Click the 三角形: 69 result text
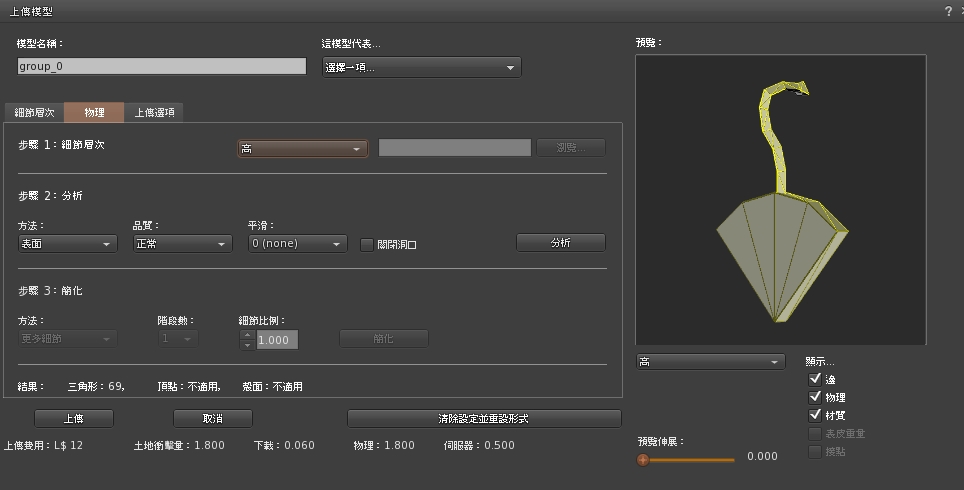This screenshot has width=964, height=490. [x=96, y=387]
